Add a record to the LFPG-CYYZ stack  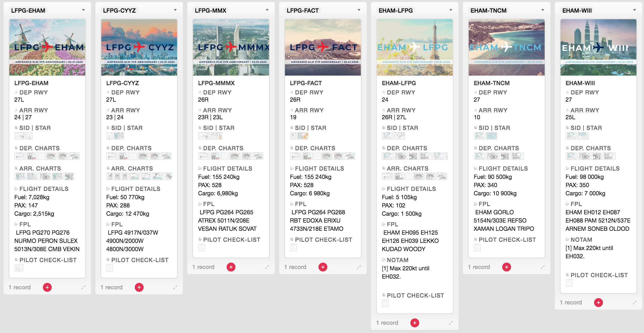tap(139, 287)
